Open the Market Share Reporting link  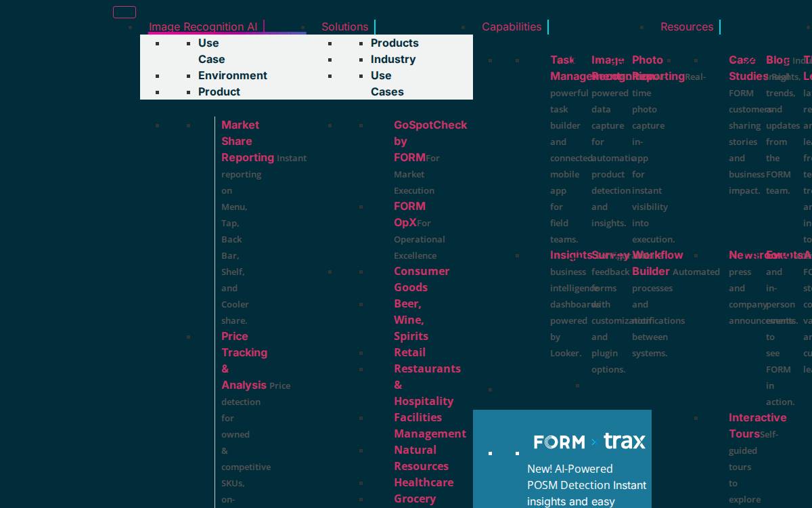(x=248, y=141)
